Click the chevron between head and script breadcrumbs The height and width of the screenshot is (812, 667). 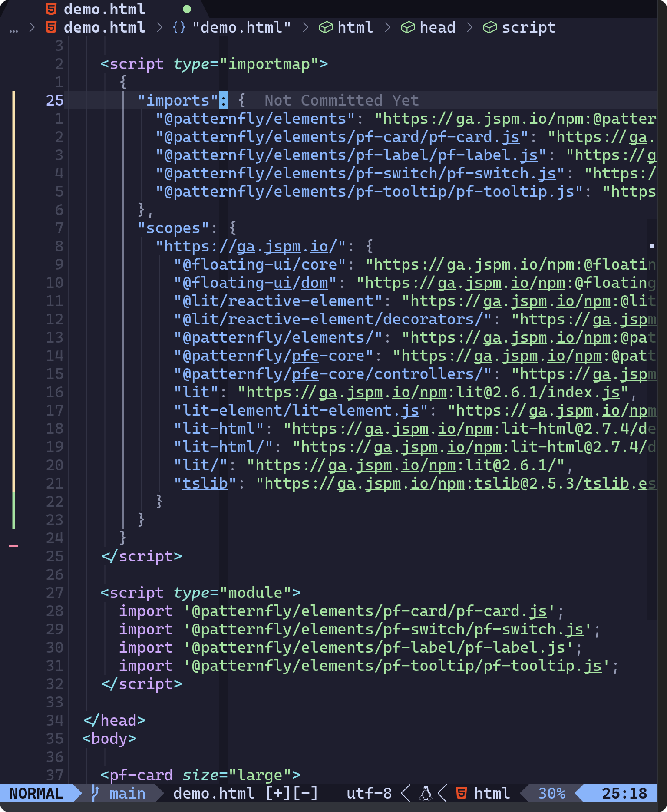click(469, 27)
